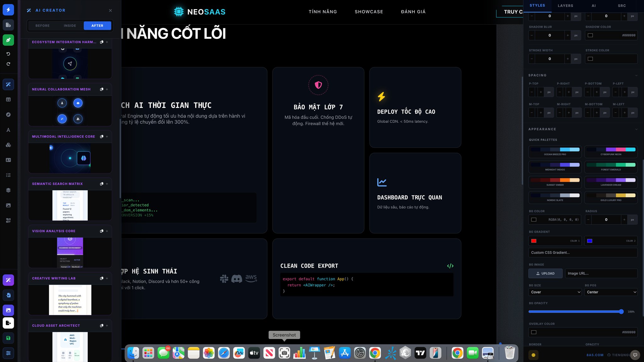Click the redo arrow in left sidebar
Viewport: 644px width, 362px height.
pyautogui.click(x=8, y=64)
